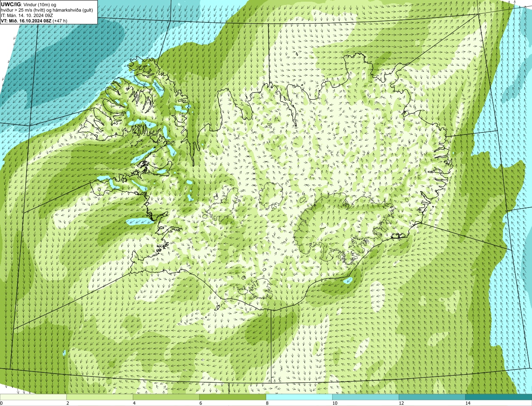Click the 12–14 m/s legend color swatch
Viewport: 532px width, 406px height.
click(x=432, y=397)
